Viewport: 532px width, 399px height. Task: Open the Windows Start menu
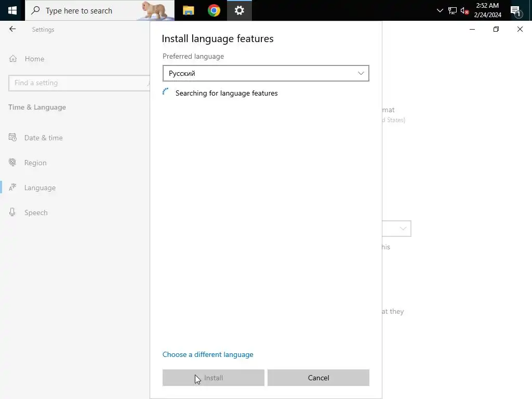pos(12,10)
